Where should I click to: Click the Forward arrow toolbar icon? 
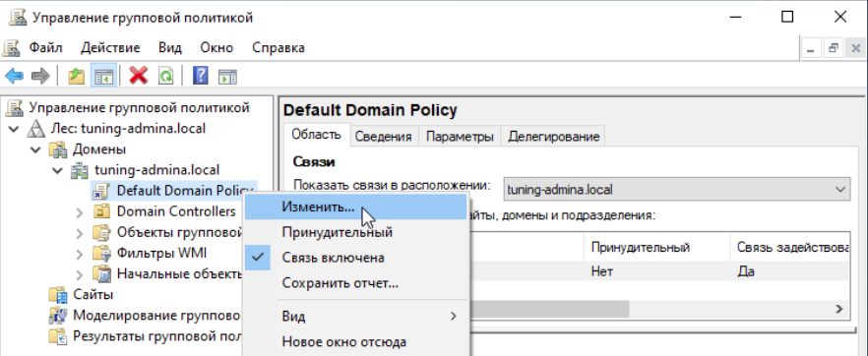[40, 76]
